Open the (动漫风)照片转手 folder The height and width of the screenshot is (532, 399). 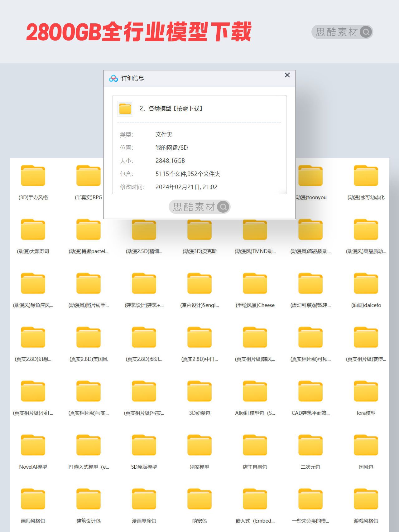click(89, 283)
